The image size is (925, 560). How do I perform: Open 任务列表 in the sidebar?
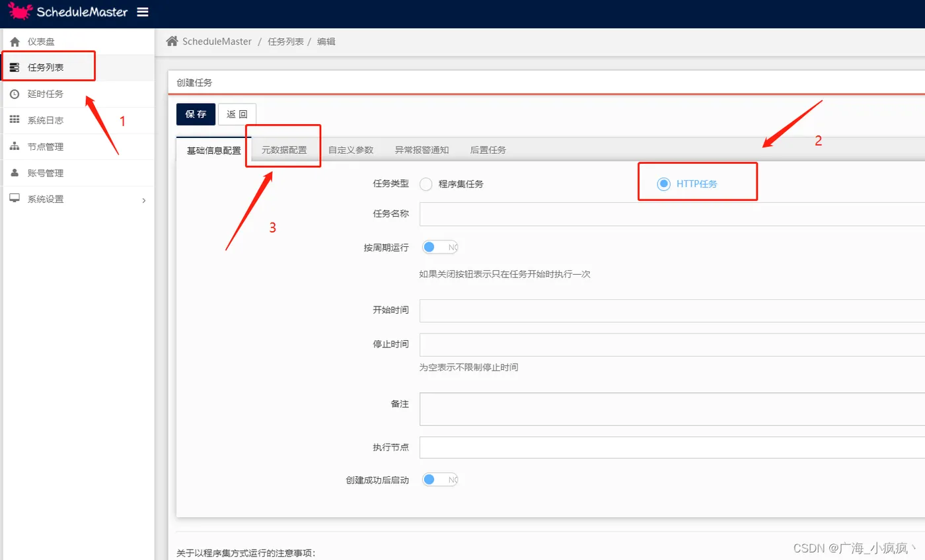tap(77, 67)
